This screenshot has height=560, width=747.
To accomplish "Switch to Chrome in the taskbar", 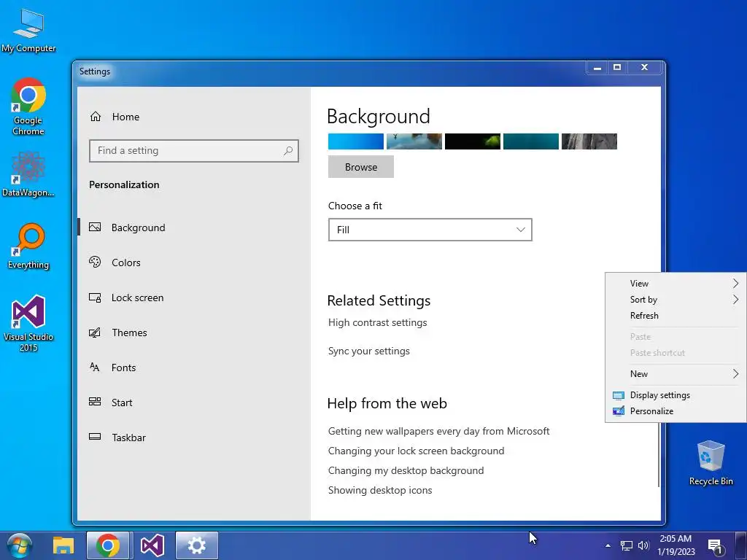I will click(x=108, y=545).
